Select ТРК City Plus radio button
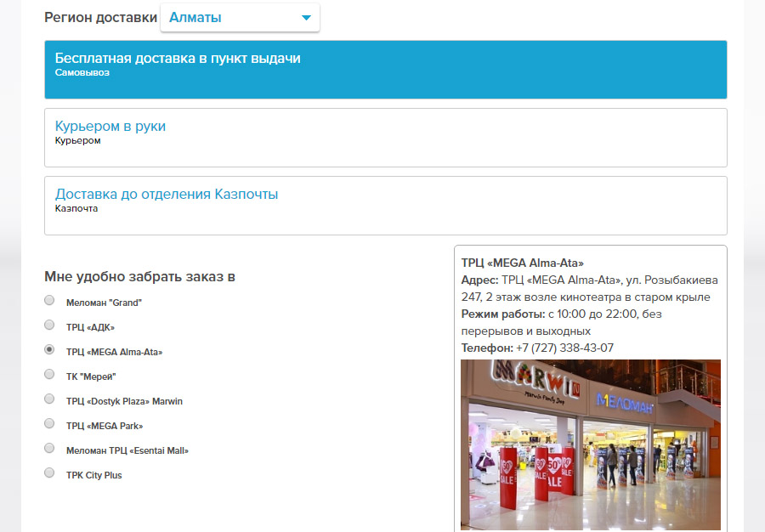765x532 pixels. click(x=49, y=473)
